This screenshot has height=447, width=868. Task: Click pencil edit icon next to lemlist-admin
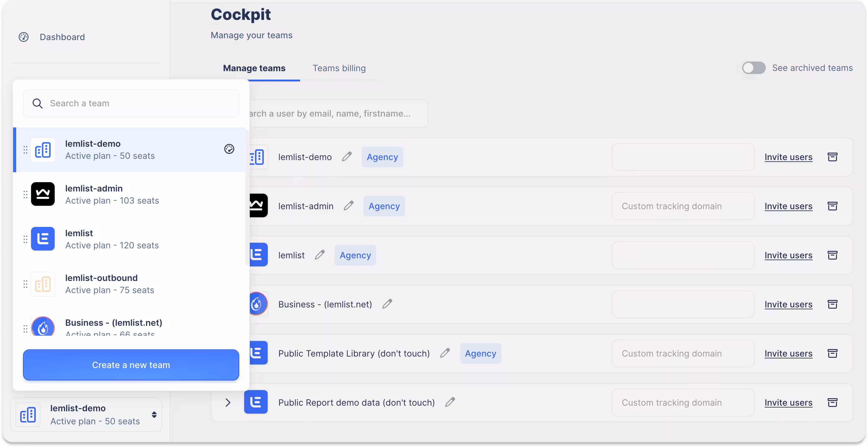[x=349, y=206]
